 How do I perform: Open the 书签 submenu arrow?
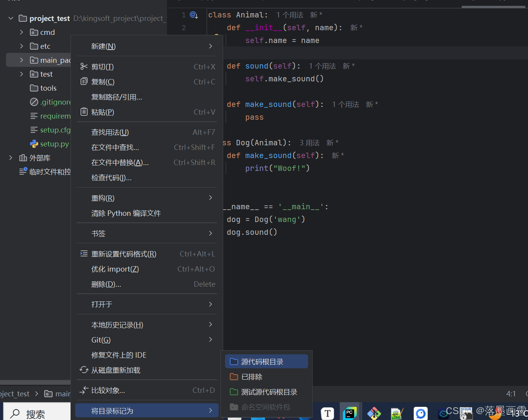(210, 233)
